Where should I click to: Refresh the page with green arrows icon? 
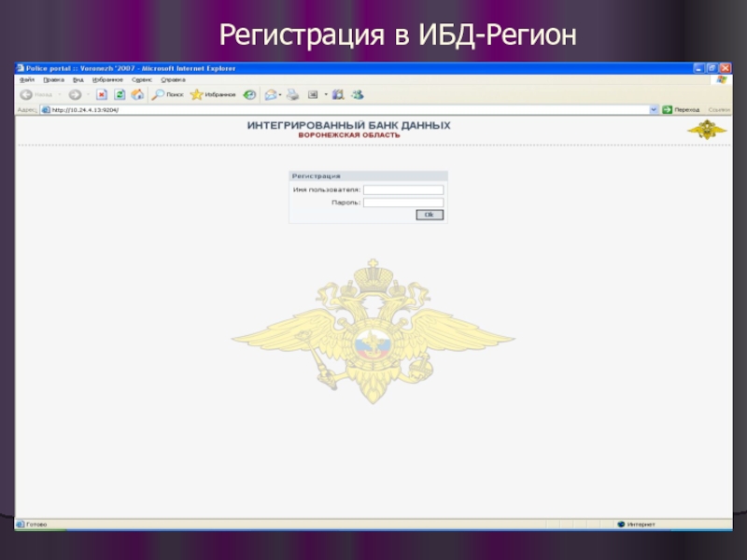click(x=120, y=94)
